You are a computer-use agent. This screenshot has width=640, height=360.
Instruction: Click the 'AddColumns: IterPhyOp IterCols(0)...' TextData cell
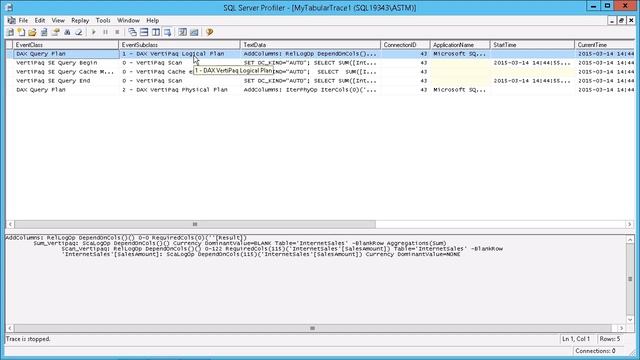(310, 90)
